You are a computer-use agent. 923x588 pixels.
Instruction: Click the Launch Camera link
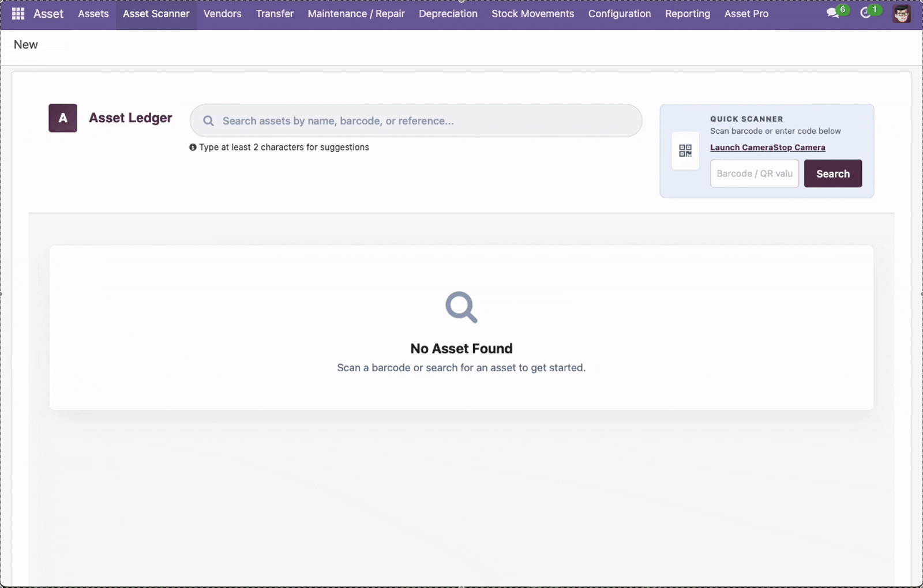pyautogui.click(x=742, y=148)
